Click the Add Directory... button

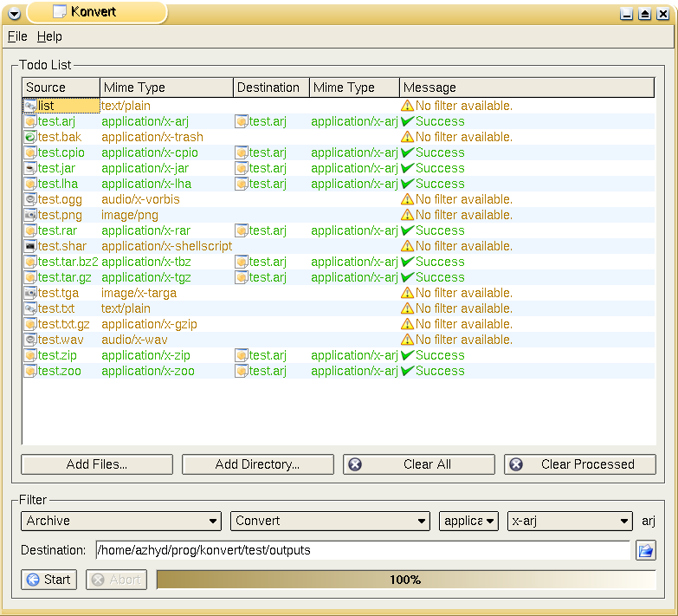click(258, 464)
